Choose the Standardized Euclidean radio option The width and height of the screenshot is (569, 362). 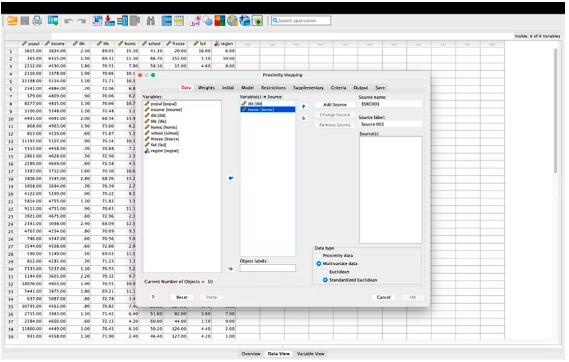[x=326, y=280]
